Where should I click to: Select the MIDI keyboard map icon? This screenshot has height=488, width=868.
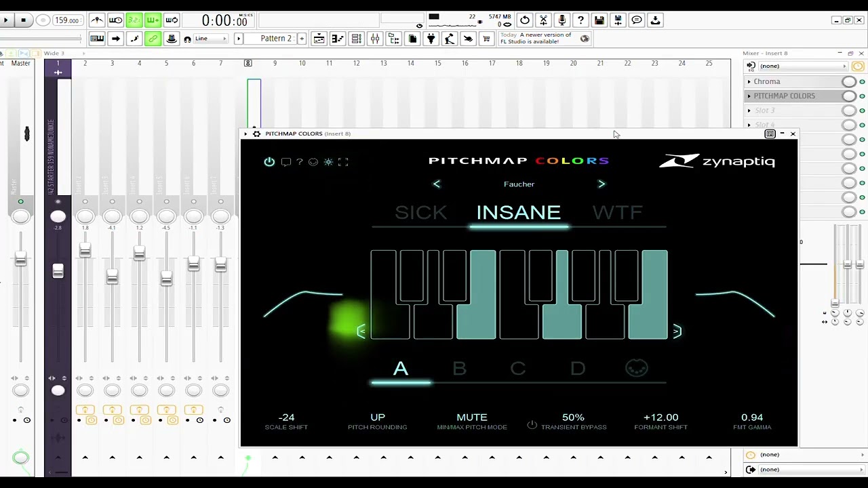(x=637, y=368)
